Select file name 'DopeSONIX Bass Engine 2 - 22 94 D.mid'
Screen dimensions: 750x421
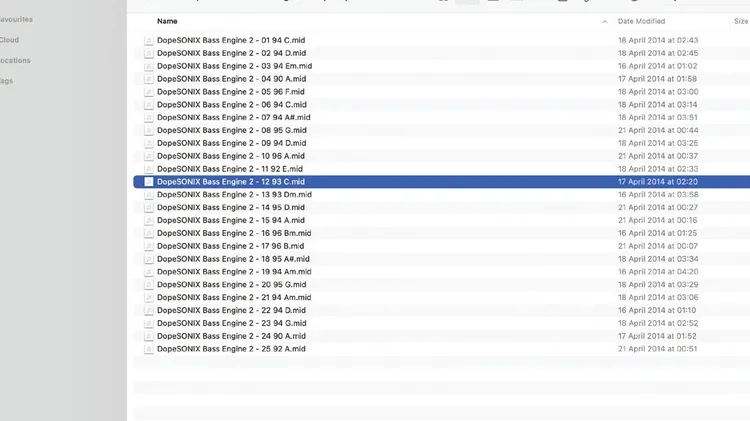point(232,310)
